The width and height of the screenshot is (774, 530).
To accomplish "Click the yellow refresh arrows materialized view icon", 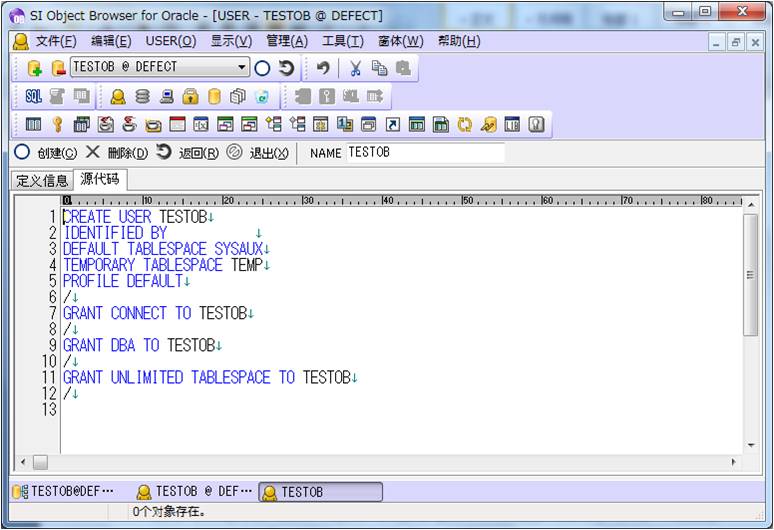I will (x=464, y=124).
